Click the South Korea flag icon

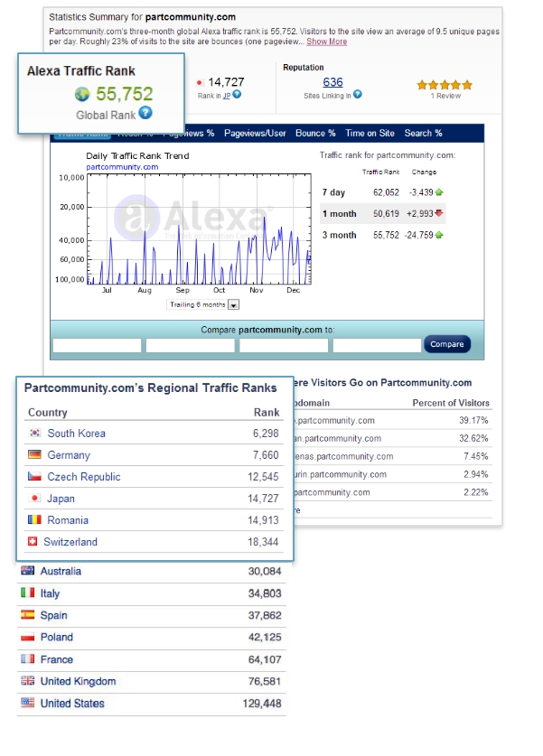35,434
